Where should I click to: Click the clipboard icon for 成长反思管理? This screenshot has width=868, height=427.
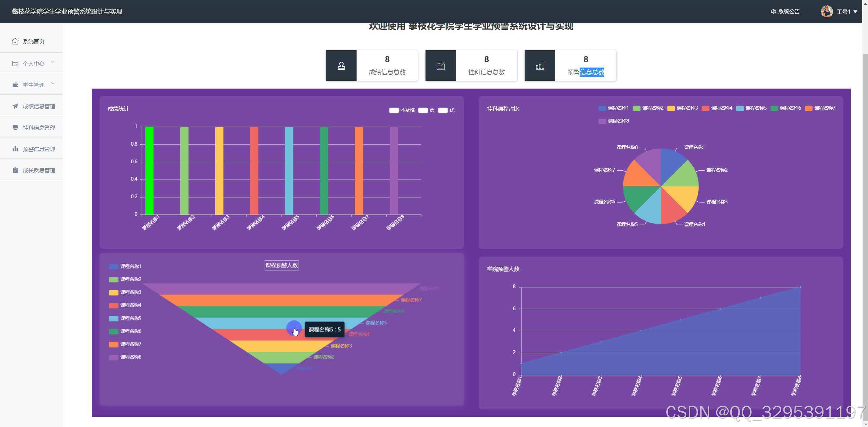15,170
